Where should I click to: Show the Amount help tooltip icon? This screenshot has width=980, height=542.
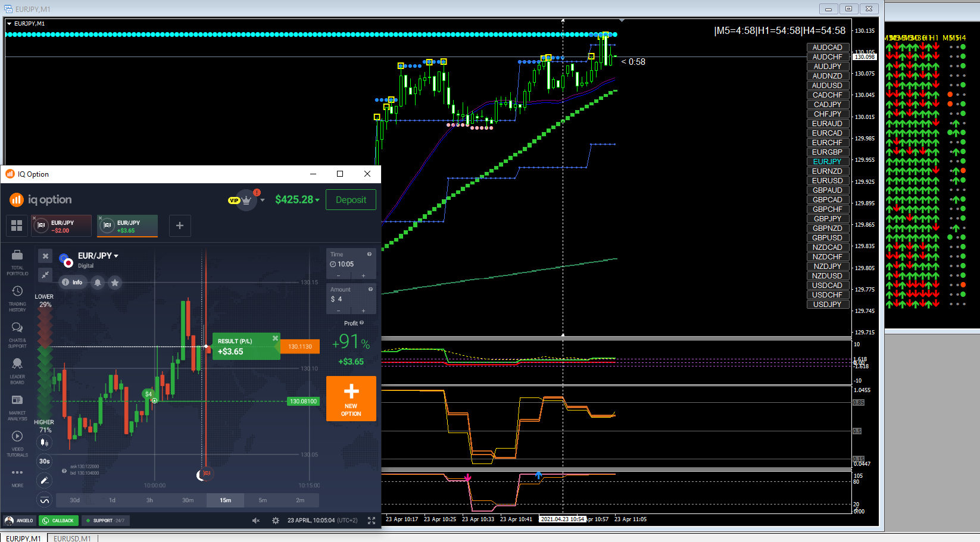coord(370,290)
